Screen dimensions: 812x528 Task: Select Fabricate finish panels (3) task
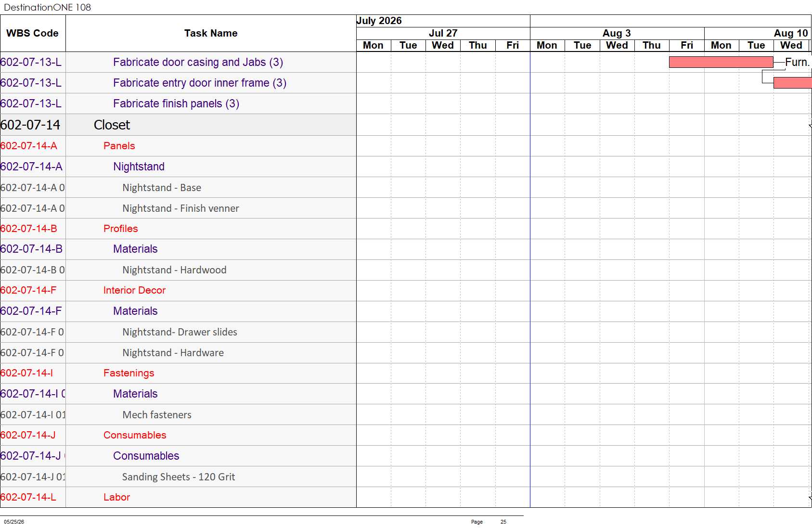(x=176, y=103)
